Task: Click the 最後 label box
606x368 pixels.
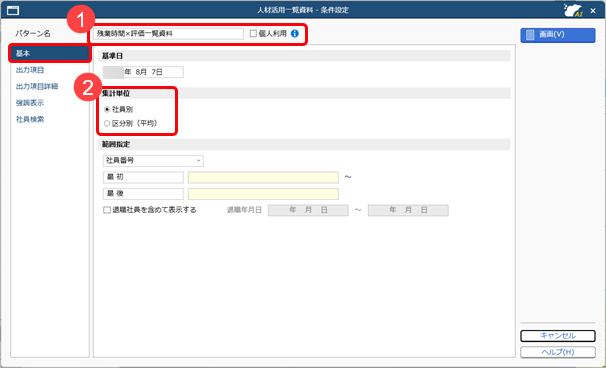Action: pos(143,194)
